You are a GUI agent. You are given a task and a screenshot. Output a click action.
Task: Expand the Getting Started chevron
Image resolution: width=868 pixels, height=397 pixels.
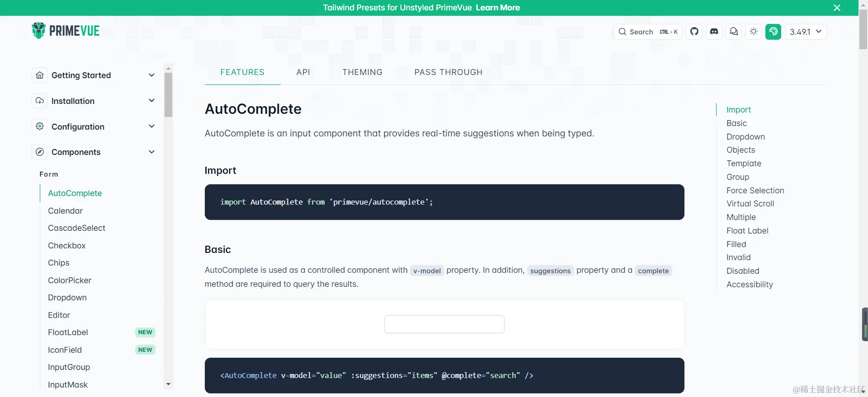click(152, 75)
